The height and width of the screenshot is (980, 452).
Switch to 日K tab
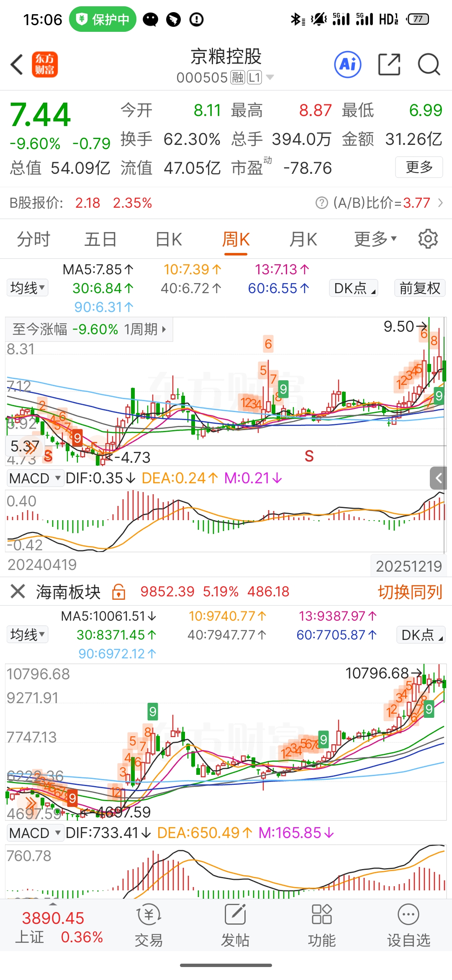(x=169, y=239)
